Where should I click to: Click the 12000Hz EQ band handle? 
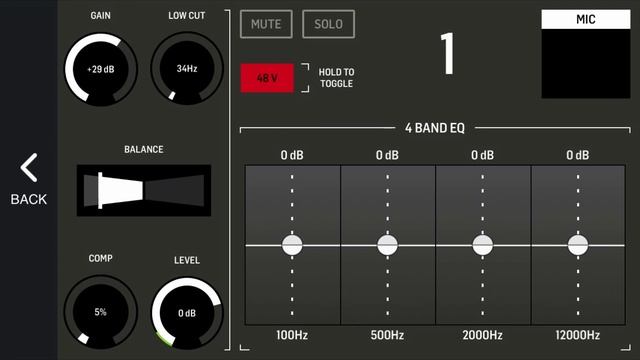tap(578, 245)
